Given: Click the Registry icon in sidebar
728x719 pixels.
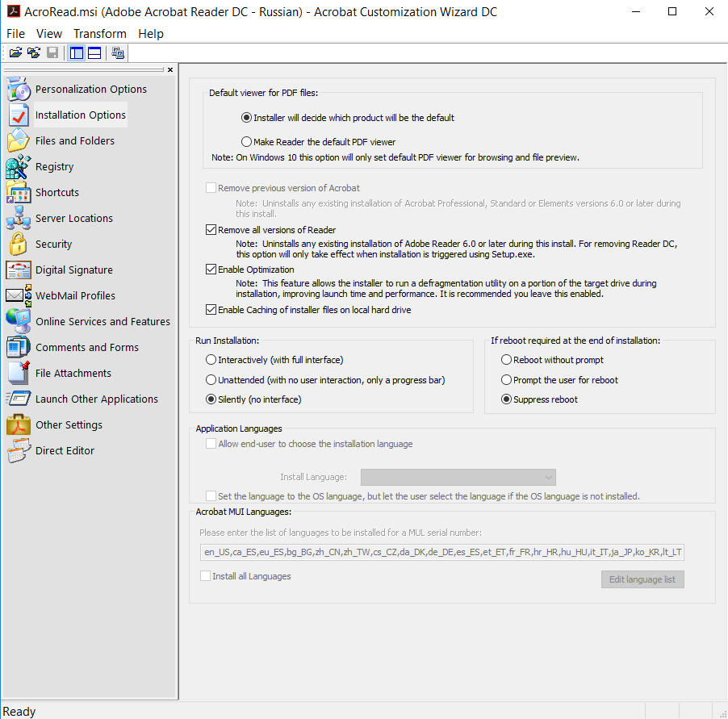Looking at the screenshot, I should [19, 167].
